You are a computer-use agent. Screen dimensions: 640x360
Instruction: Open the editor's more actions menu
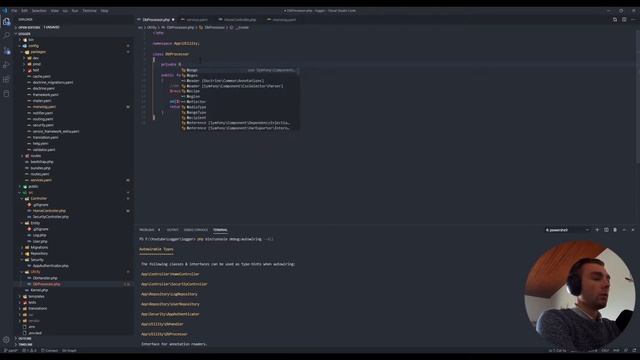(x=633, y=20)
